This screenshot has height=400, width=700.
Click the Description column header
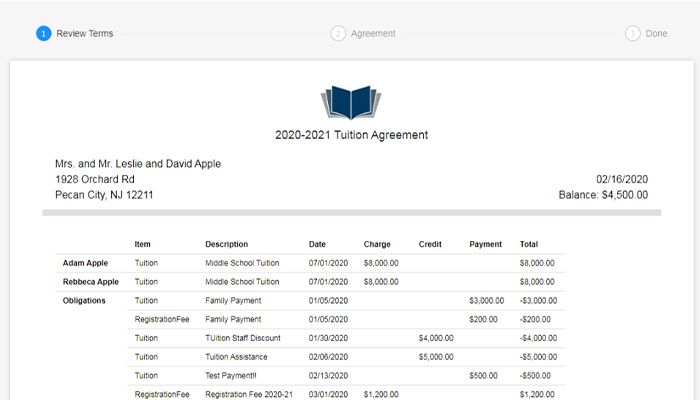[226, 244]
